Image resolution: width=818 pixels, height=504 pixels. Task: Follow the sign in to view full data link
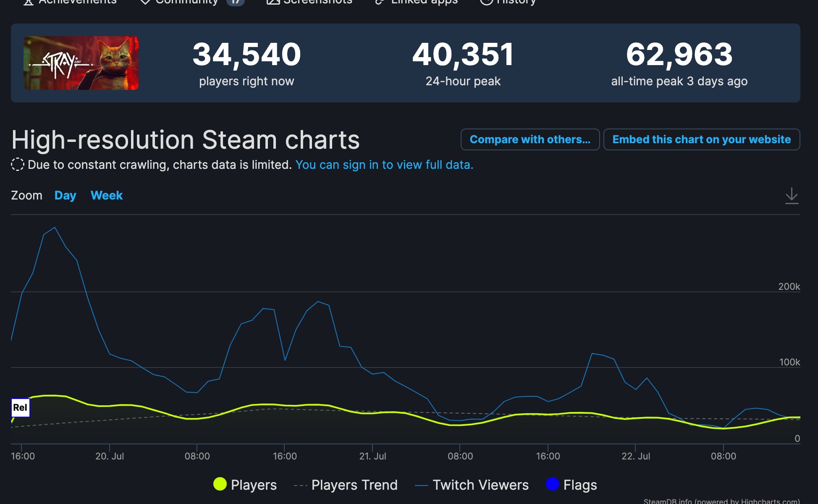tap(384, 165)
